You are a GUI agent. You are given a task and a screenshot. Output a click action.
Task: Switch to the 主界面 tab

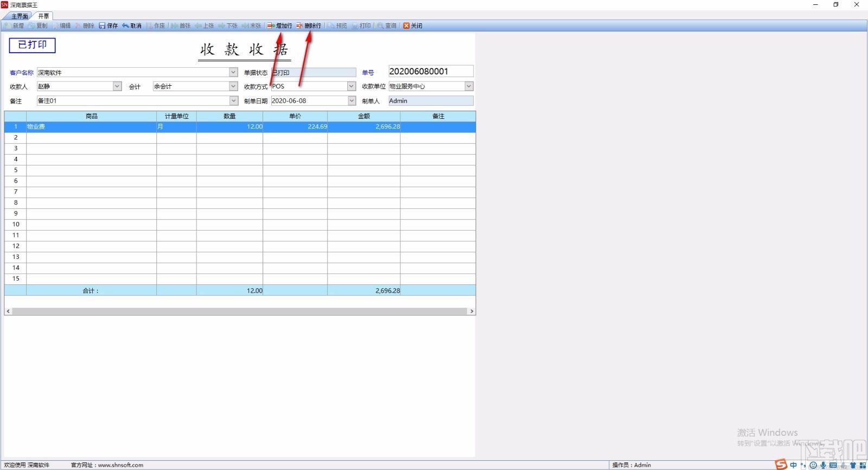click(x=20, y=16)
